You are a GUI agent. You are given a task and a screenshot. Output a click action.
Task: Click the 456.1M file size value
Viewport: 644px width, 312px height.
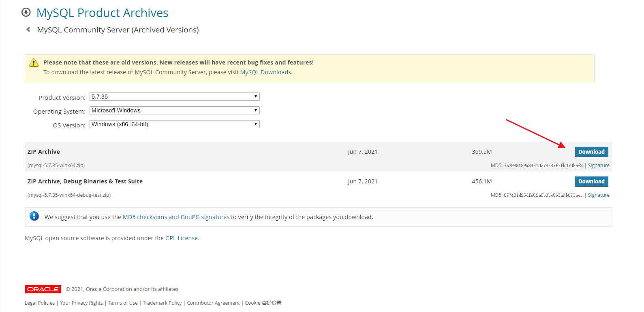[x=482, y=181]
